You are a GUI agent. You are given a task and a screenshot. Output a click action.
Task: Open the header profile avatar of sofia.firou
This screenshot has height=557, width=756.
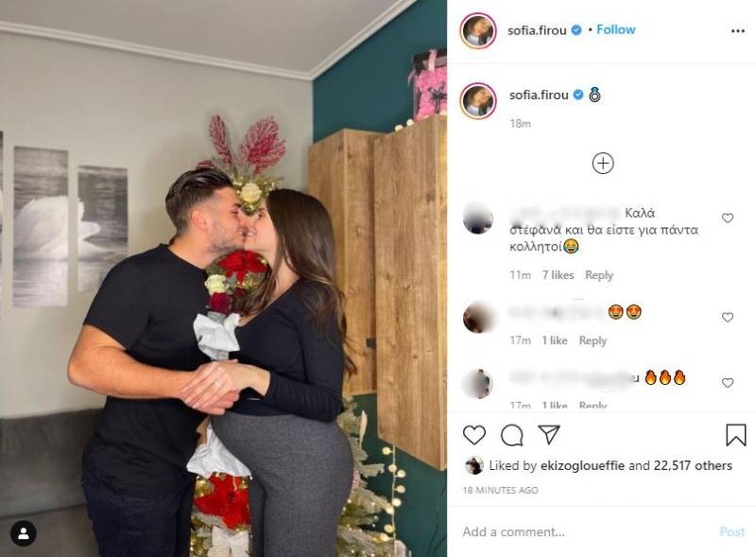tap(478, 31)
